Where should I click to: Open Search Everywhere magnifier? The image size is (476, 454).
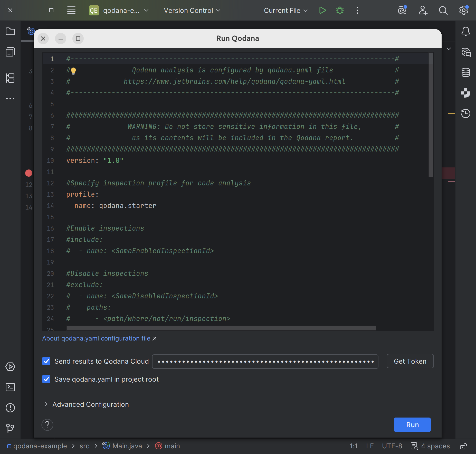click(x=443, y=11)
